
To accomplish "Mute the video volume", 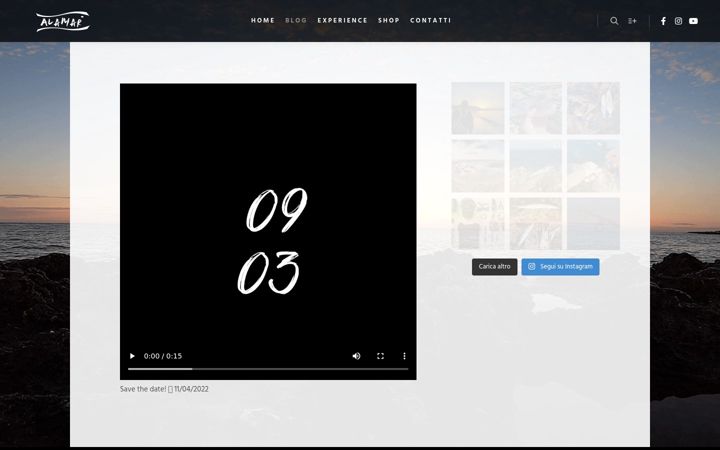I will click(356, 356).
